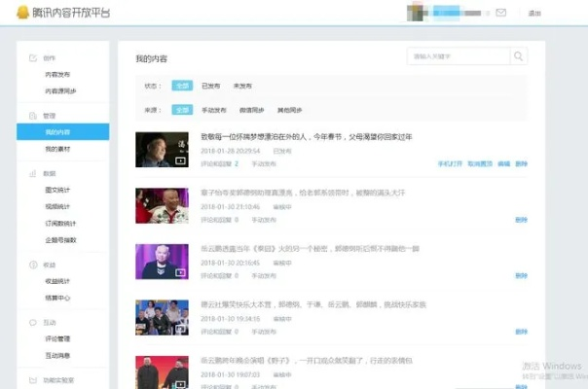588x389 pixels.
Task: Click the search magnifier icon
Action: click(518, 56)
